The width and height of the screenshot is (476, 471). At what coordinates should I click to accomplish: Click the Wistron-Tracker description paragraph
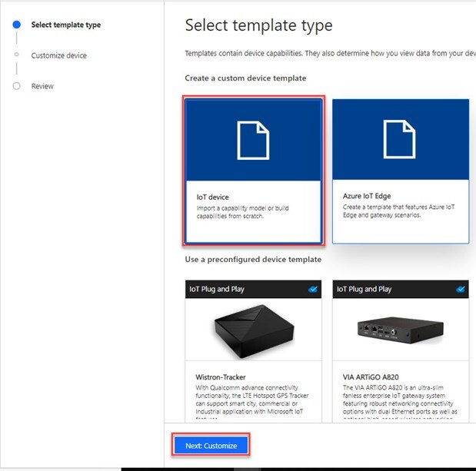click(x=252, y=402)
